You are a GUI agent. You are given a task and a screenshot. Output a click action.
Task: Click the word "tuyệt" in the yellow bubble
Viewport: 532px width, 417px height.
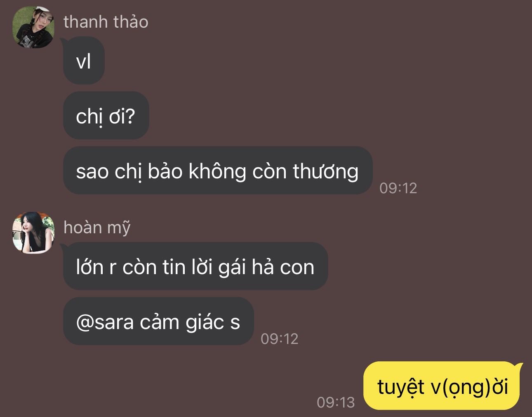(401, 387)
